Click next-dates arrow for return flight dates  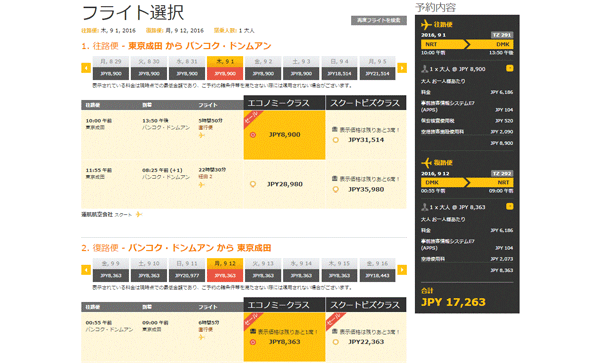[402, 270]
